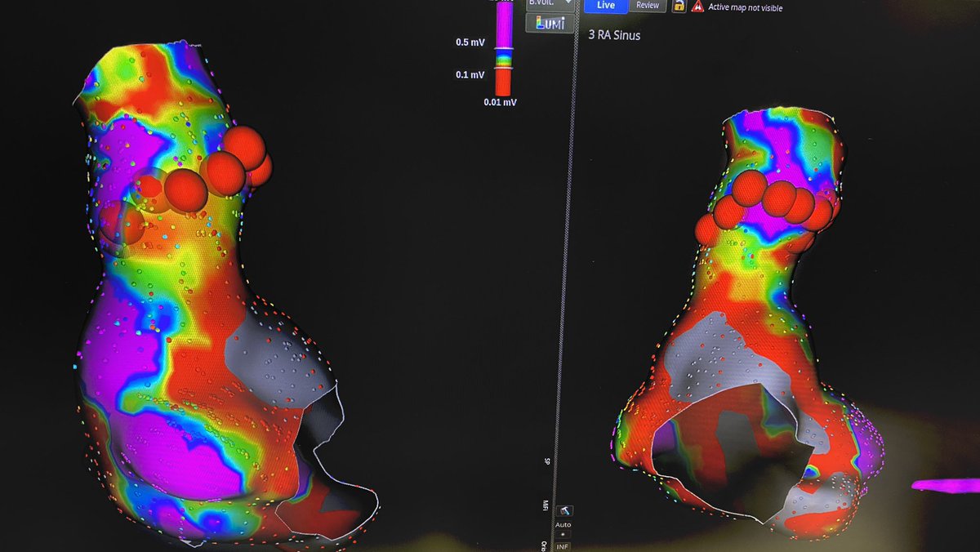Open the B.Volt map type dropdown
980x552 pixels.
pos(550,4)
